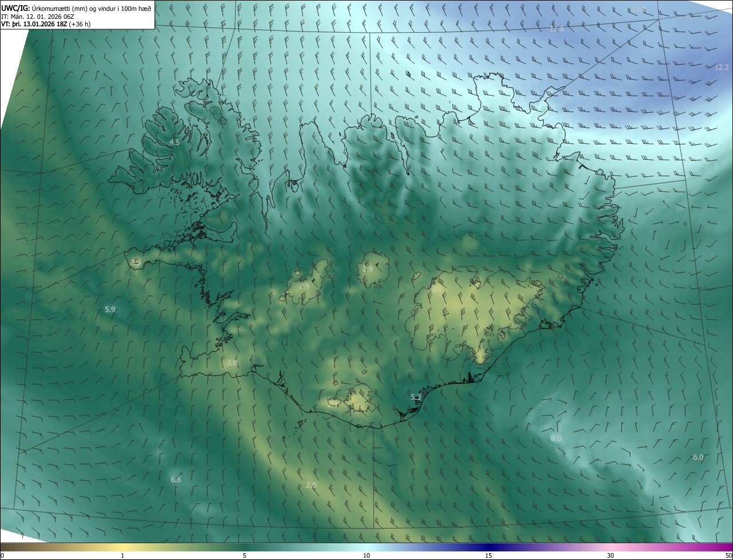Image resolution: width=733 pixels, height=560 pixels.
Task: Click the 6.6 value on the map
Action: pos(176,479)
